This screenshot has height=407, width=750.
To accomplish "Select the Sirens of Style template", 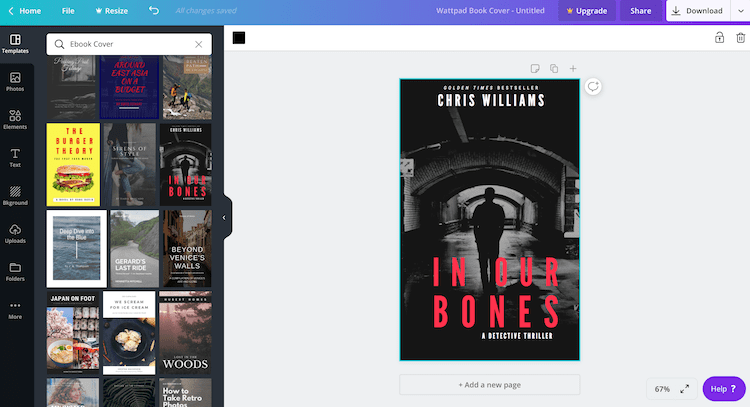I will pos(130,165).
